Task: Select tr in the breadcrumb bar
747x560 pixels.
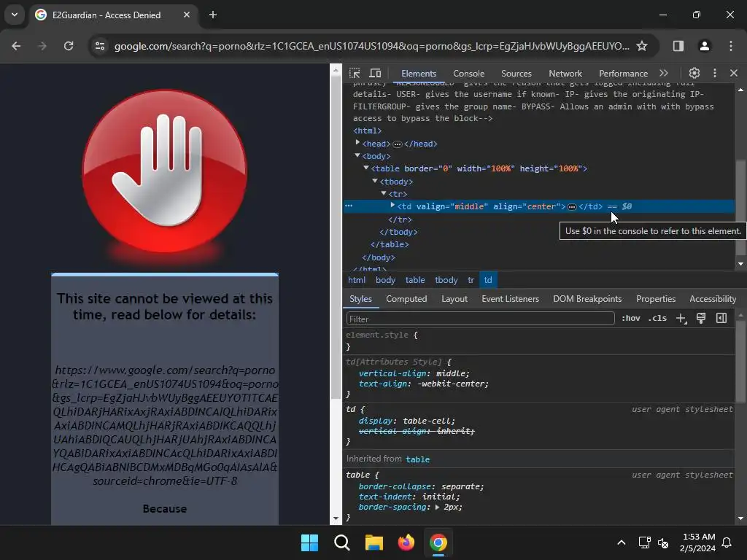Action: point(471,280)
